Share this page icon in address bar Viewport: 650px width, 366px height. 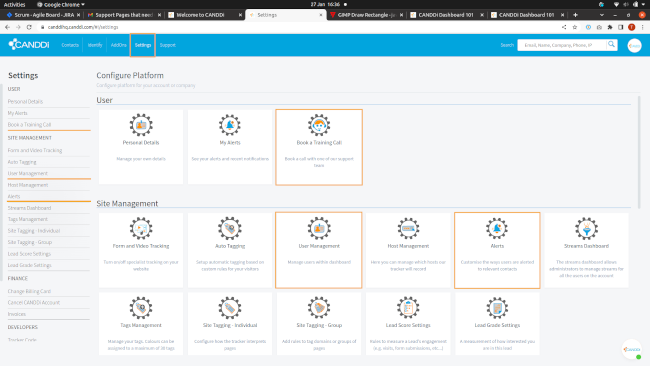click(x=564, y=27)
